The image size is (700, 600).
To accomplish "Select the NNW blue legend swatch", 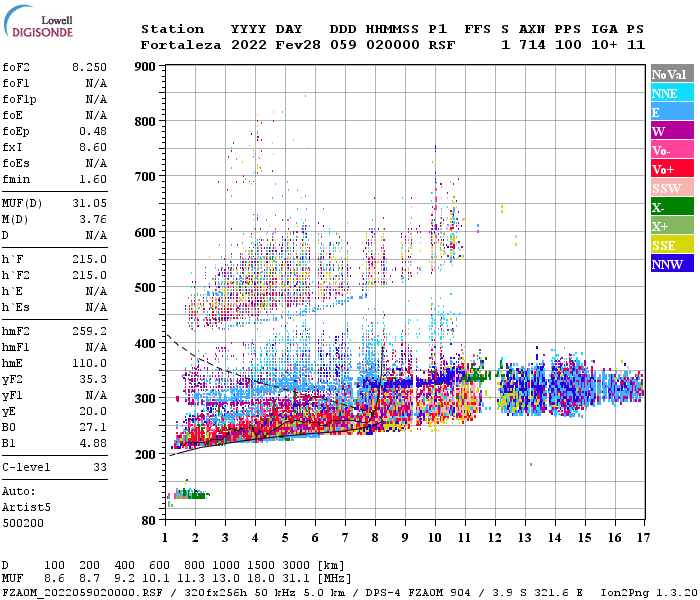I will [672, 263].
